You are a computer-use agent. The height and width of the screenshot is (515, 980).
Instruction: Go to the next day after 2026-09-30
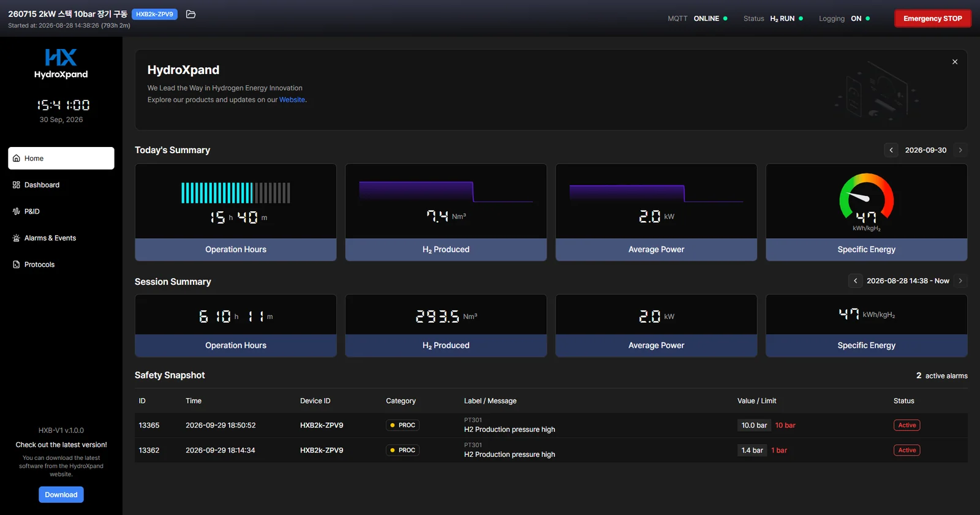pyautogui.click(x=960, y=150)
